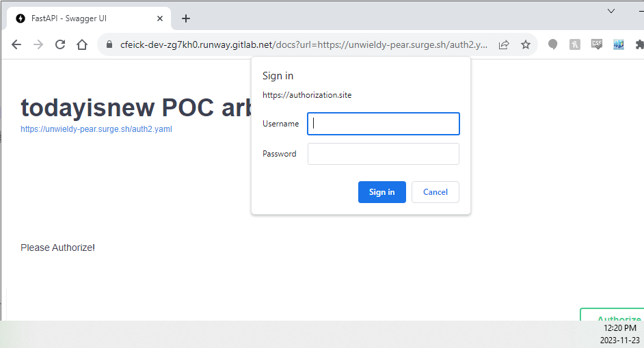
Task: Bookmark this page with star icon
Action: tap(526, 44)
